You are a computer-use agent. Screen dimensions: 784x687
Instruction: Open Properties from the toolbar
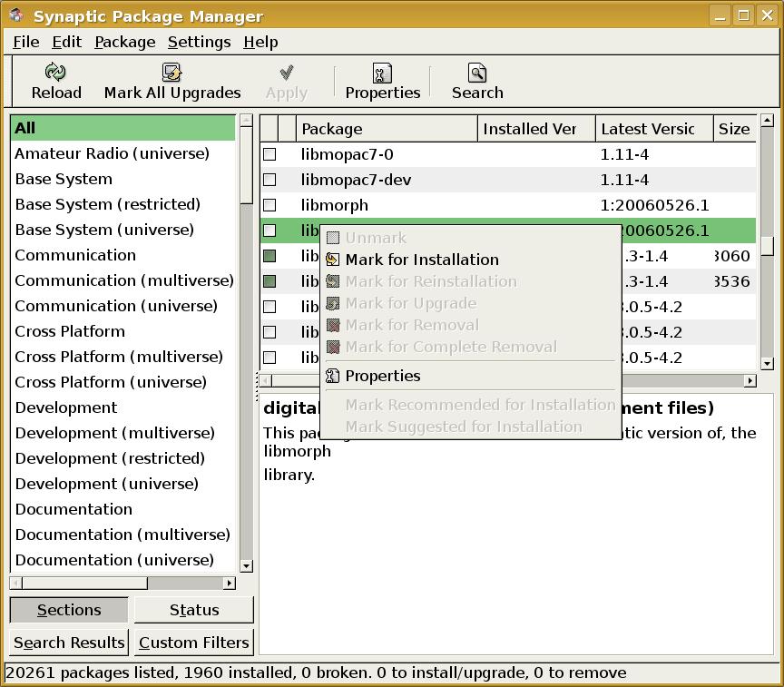pos(382,73)
